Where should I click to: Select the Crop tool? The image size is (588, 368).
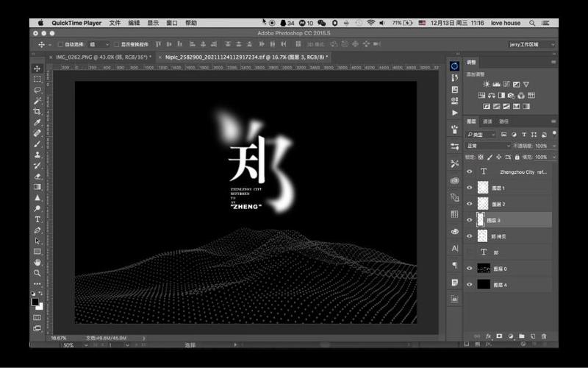click(x=37, y=112)
